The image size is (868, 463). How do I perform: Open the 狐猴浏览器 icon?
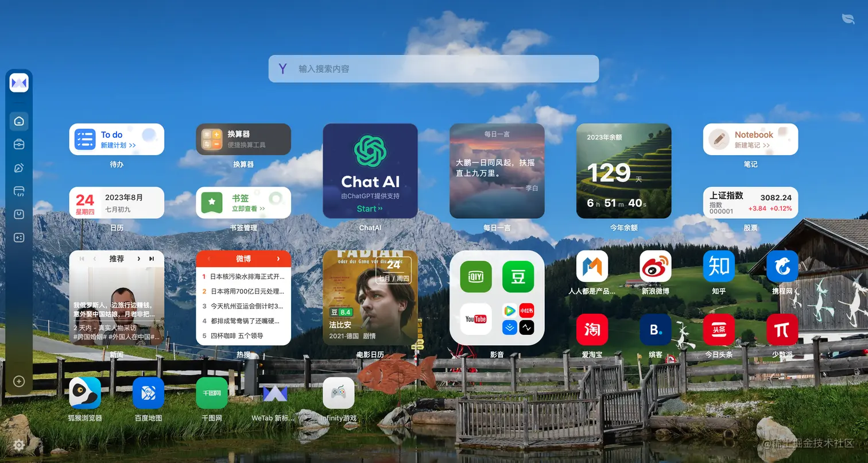[x=85, y=393]
